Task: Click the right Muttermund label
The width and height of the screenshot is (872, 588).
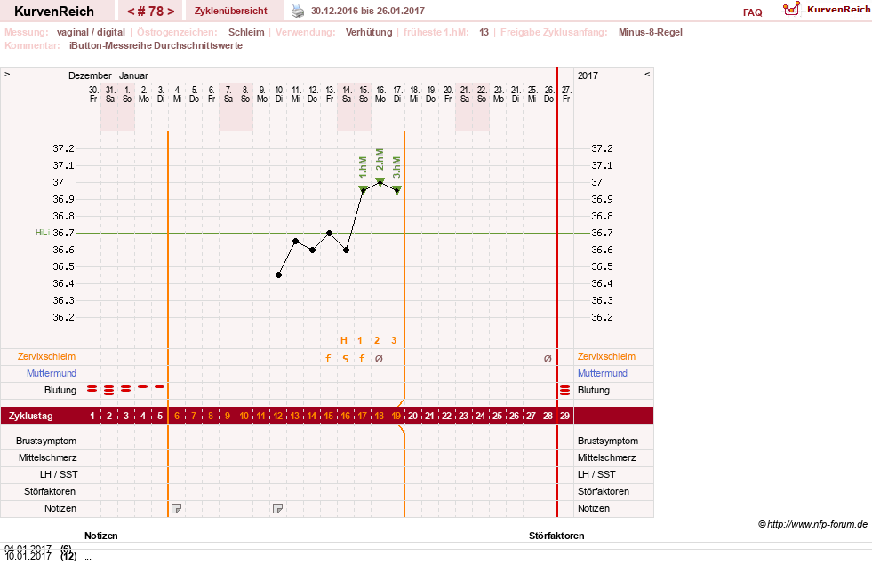Action: 603,373
